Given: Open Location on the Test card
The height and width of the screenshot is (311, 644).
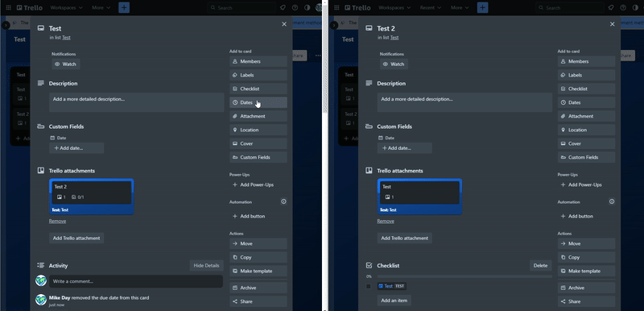Looking at the screenshot, I should (258, 130).
